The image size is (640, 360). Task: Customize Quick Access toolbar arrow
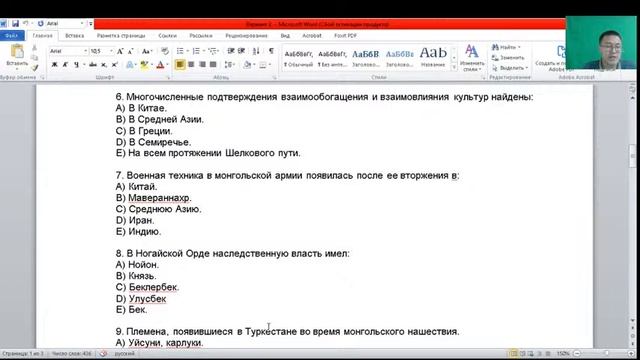click(91, 24)
